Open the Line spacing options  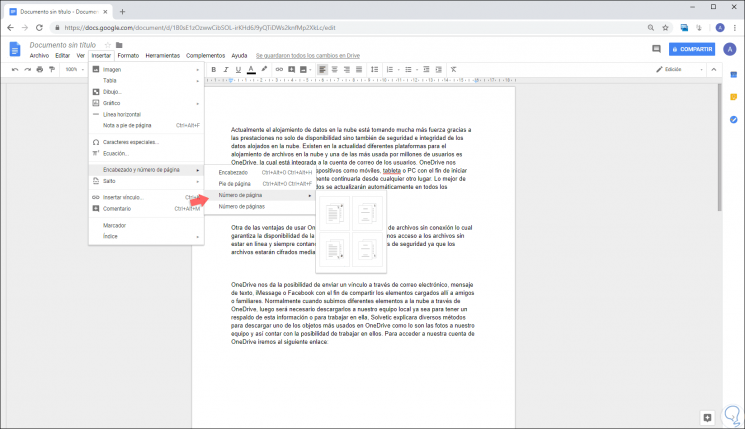tap(374, 69)
